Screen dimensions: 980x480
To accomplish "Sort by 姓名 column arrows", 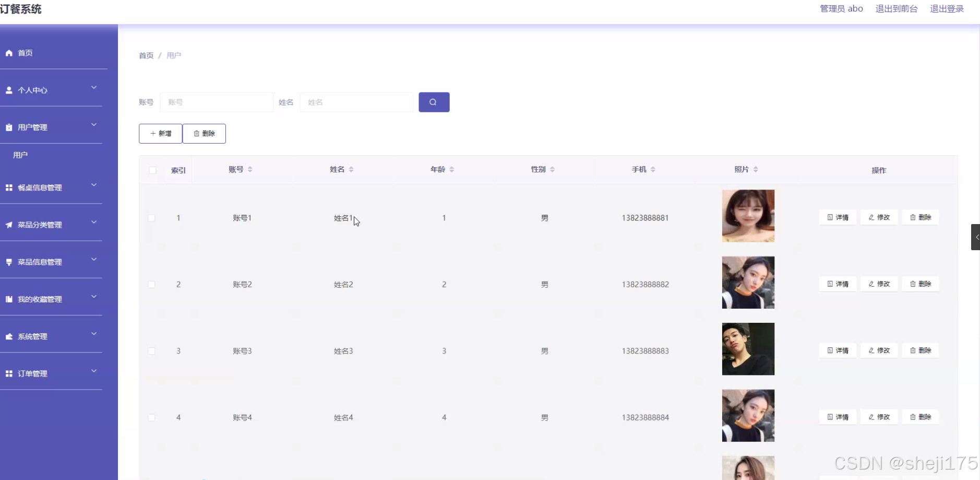I will 351,169.
